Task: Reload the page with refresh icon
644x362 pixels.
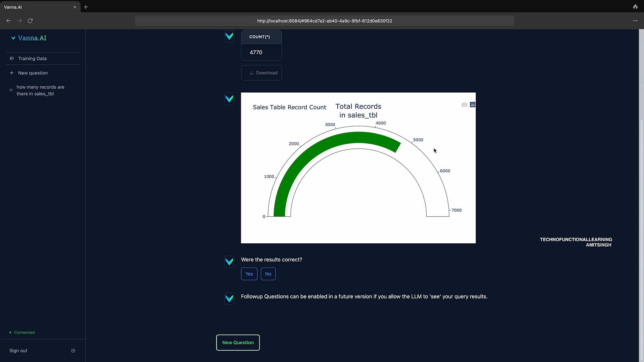Action: [30, 21]
